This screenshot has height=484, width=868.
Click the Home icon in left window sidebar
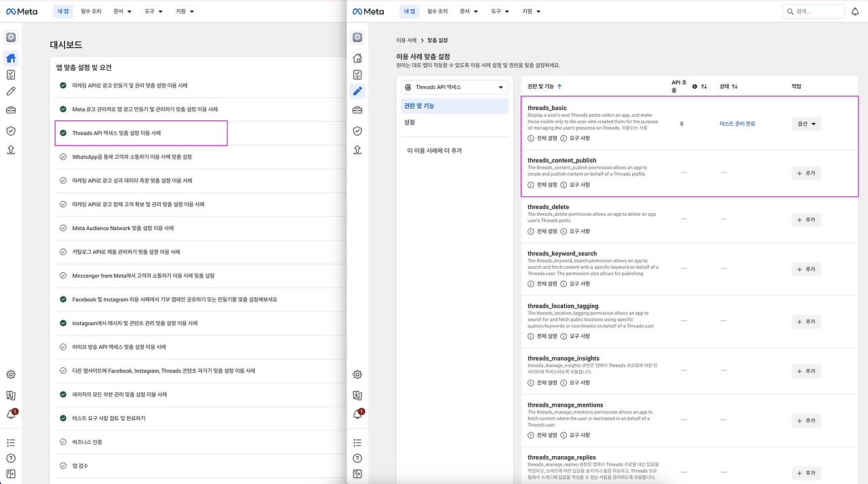pos(11,58)
